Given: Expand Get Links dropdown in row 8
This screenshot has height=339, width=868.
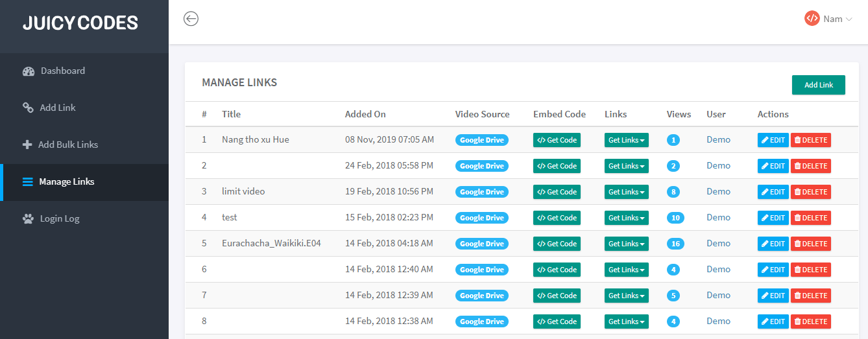Looking at the screenshot, I should click(x=627, y=321).
